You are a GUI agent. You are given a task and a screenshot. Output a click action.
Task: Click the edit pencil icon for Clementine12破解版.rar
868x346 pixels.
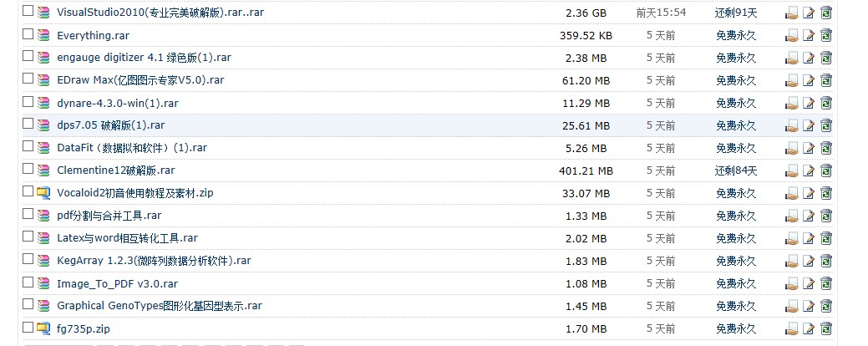pyautogui.click(x=809, y=170)
